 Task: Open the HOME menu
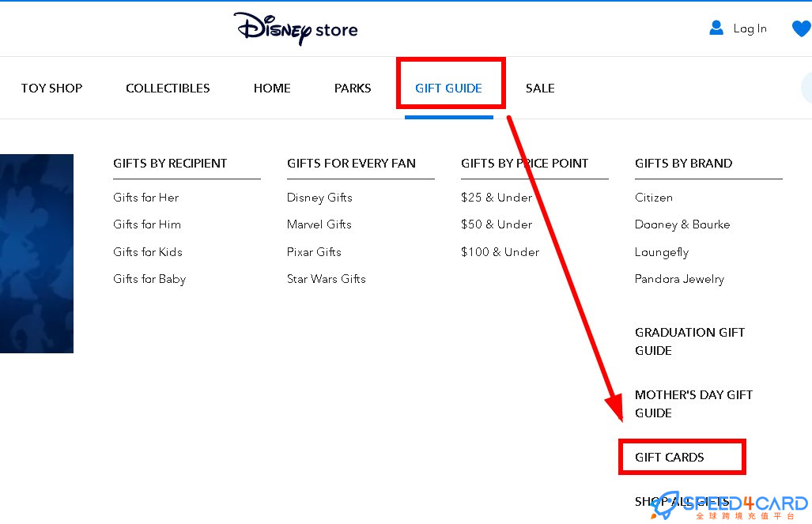coord(272,88)
